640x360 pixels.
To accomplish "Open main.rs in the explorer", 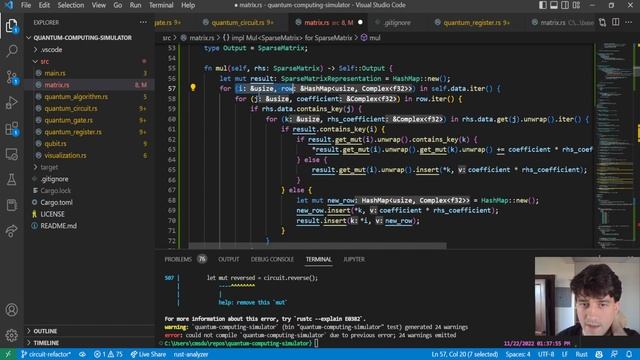I will pos(55,73).
